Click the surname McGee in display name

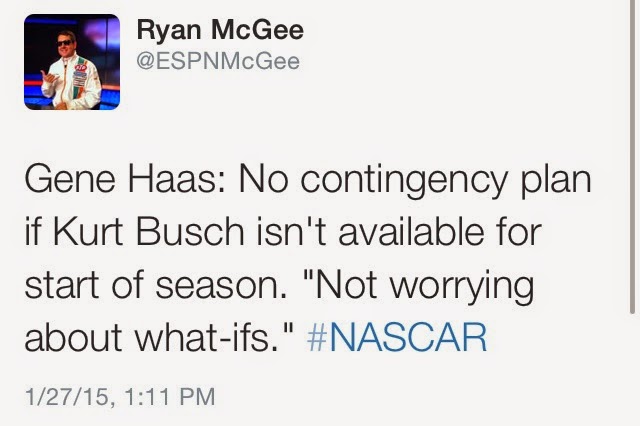pyautogui.click(x=258, y=31)
